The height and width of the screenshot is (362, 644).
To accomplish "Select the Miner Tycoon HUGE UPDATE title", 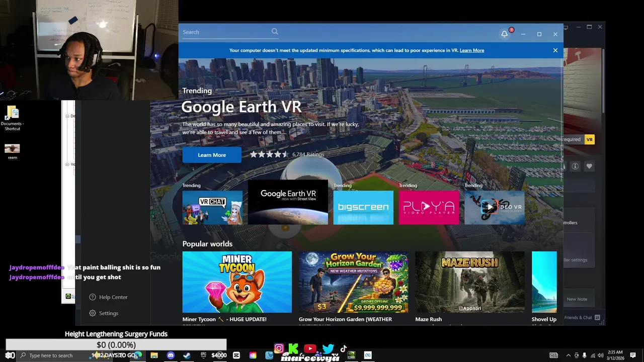I will [224, 319].
